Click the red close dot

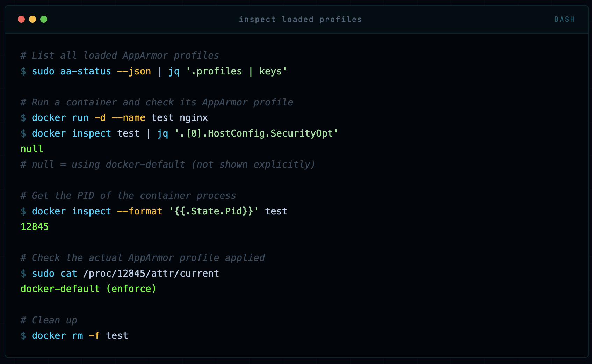tap(21, 19)
